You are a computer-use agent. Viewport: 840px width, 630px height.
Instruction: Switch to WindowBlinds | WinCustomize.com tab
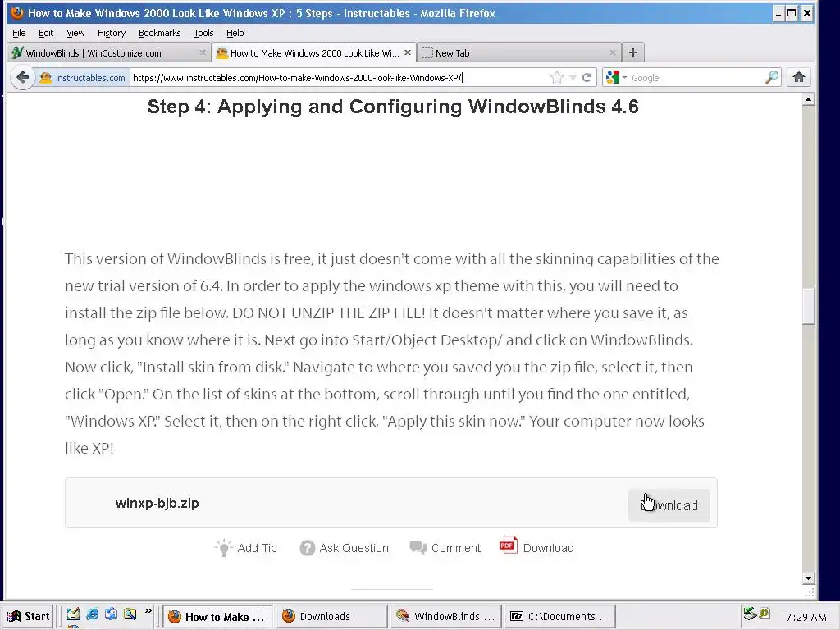click(x=109, y=52)
